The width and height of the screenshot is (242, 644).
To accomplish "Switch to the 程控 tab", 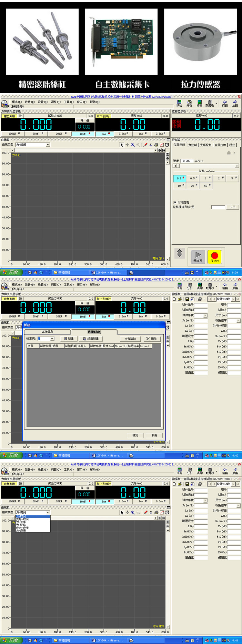I will click(232, 145).
